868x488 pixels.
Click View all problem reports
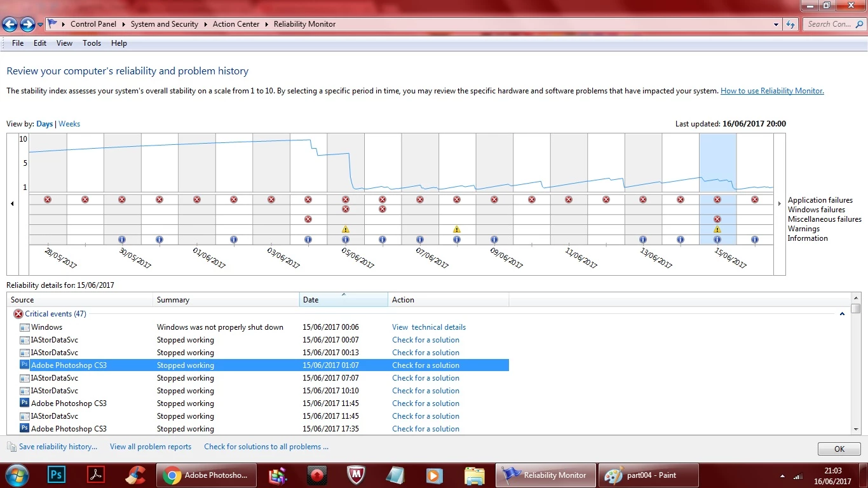[x=151, y=447]
